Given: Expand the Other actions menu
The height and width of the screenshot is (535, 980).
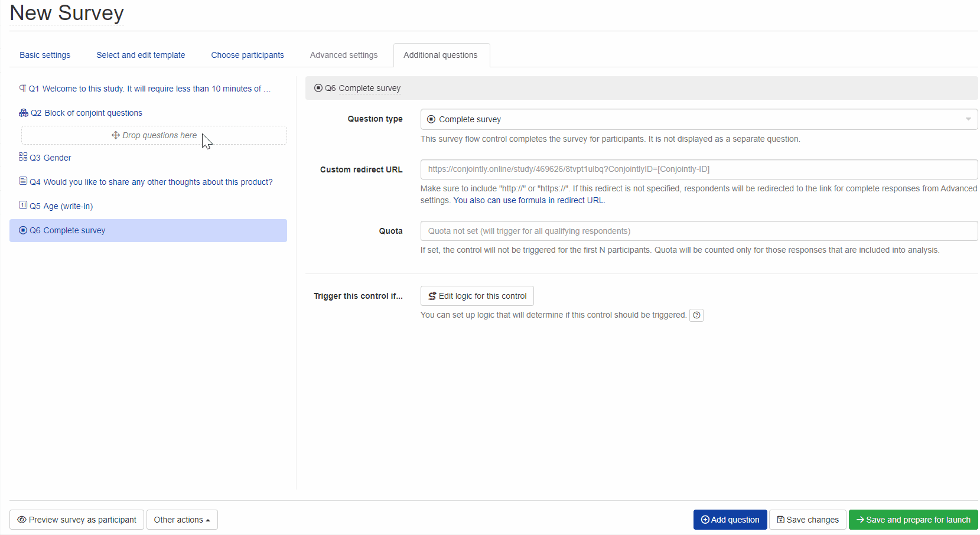Looking at the screenshot, I should click(182, 520).
